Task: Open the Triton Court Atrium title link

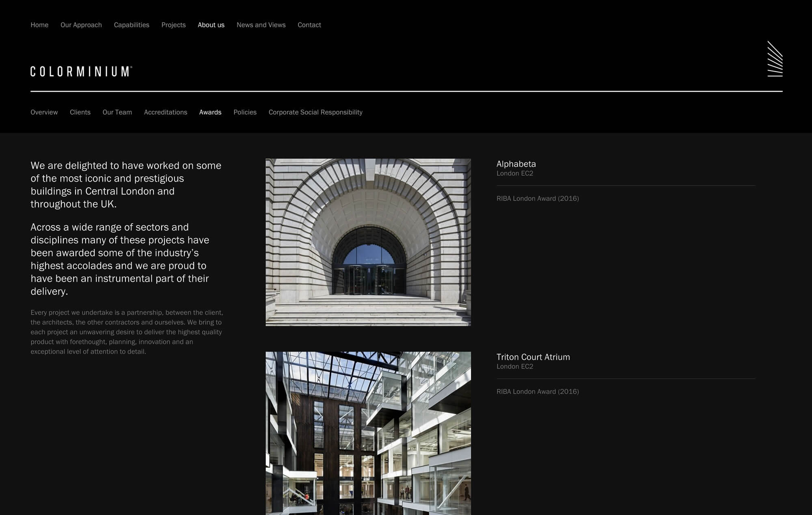Action: click(533, 357)
